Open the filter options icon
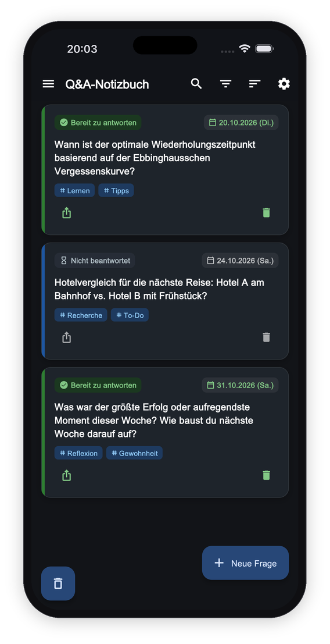Screen dimensions: 330x644 click(225, 84)
